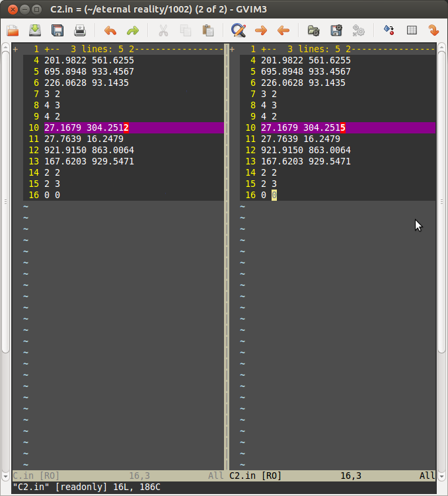Click the Save session icon
Image resolution: width=448 pixels, height=496 pixels.
coord(336,30)
